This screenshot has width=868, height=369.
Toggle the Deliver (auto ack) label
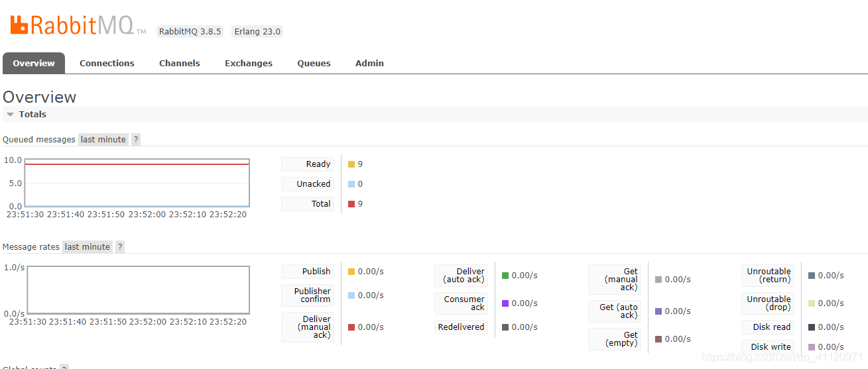pos(461,275)
